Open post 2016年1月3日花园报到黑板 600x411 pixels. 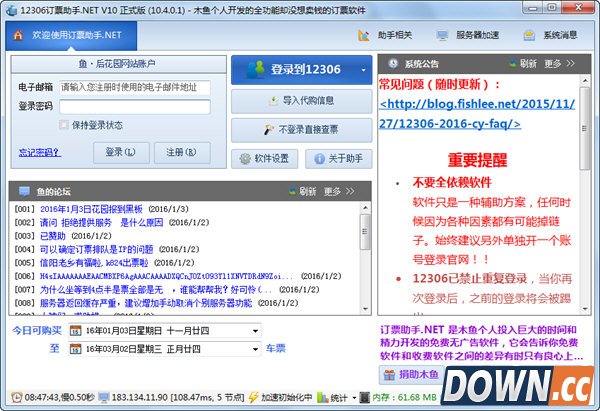91,209
